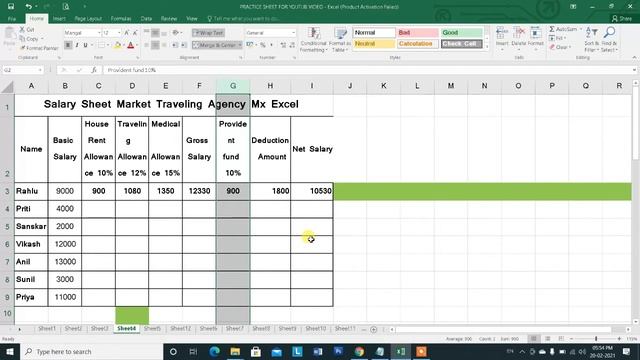640x360 pixels.
Task: Click the Windows taskbar search box
Action: [92, 351]
